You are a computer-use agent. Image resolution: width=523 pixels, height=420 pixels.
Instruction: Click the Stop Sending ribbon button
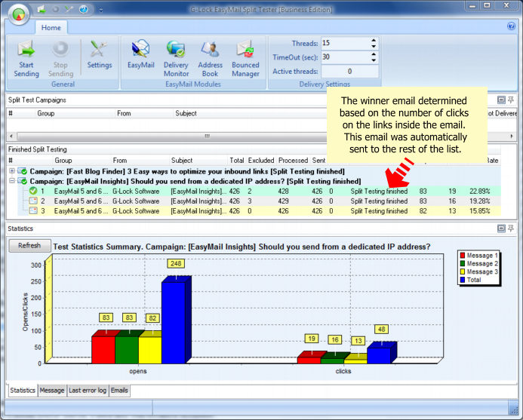tap(60, 59)
